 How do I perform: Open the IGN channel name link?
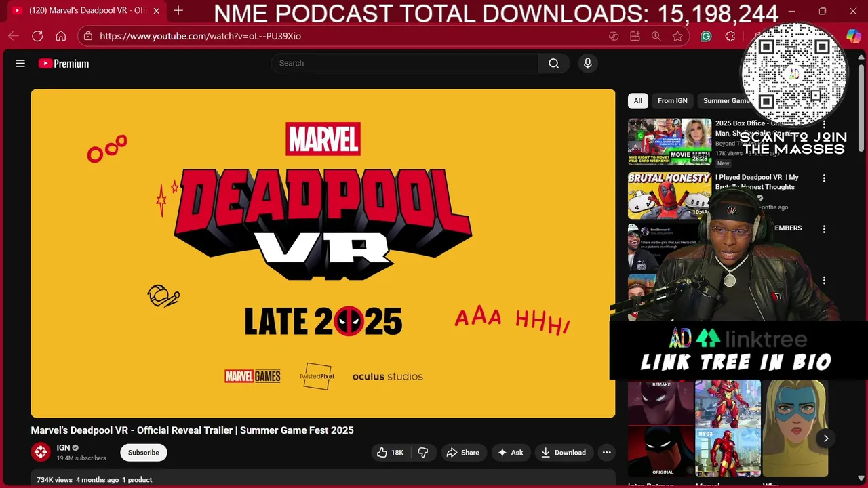point(63,448)
